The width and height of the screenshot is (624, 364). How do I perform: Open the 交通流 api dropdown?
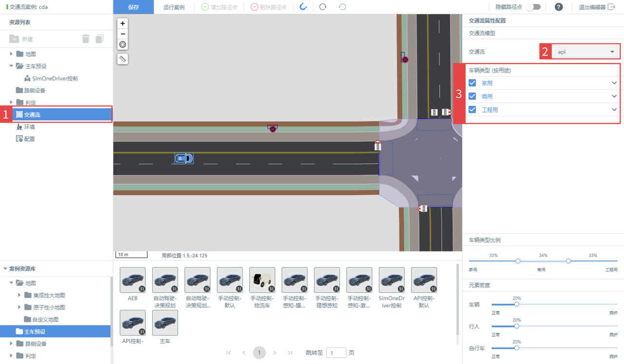[586, 52]
